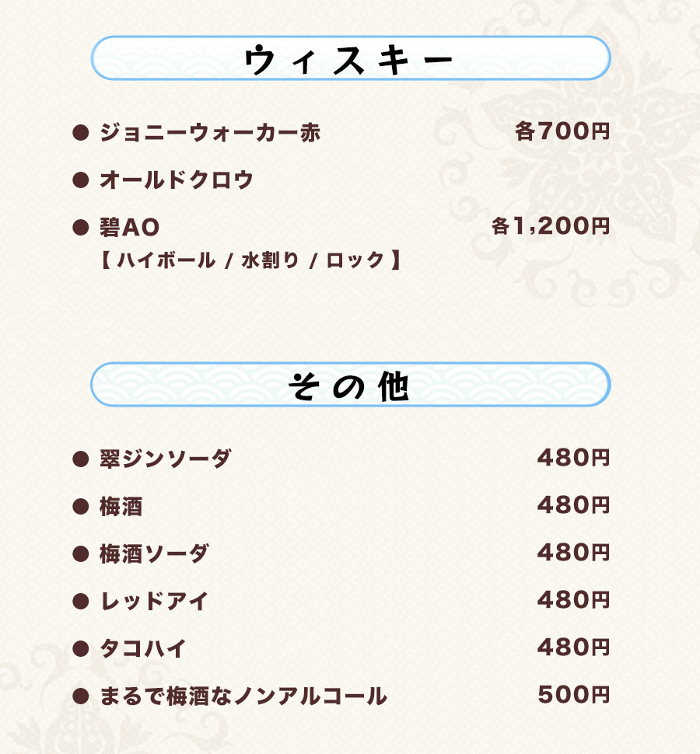
Task: Click the bullet beside タコハイ
Action: tap(79, 649)
